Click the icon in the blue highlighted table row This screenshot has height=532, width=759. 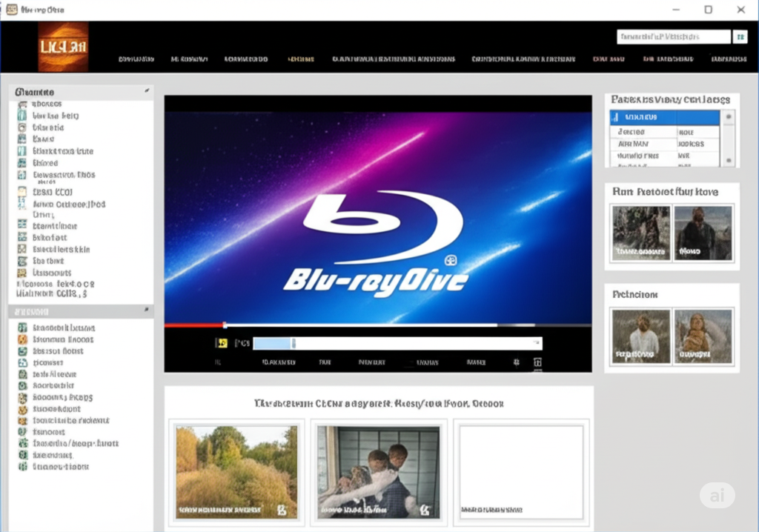pyautogui.click(x=616, y=117)
